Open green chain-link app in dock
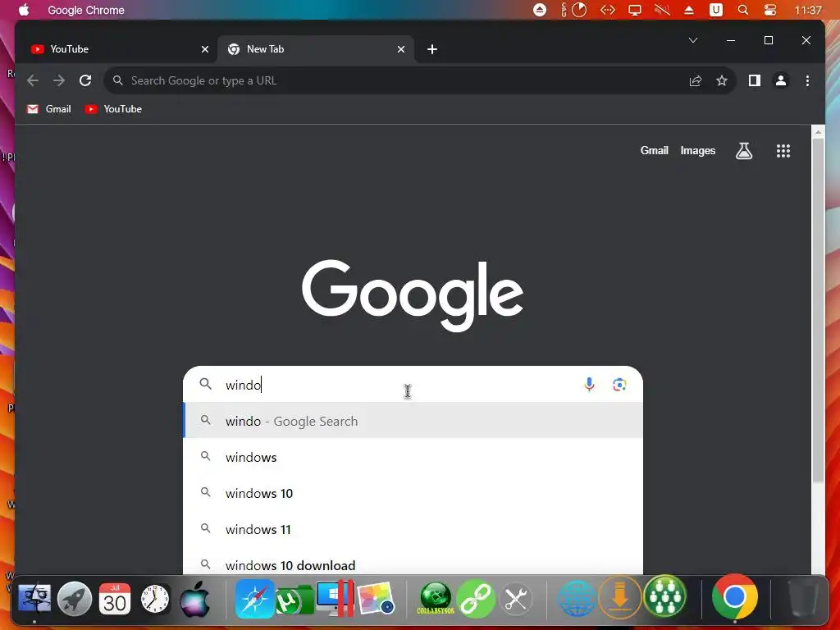Image resolution: width=840 pixels, height=630 pixels. click(x=476, y=598)
